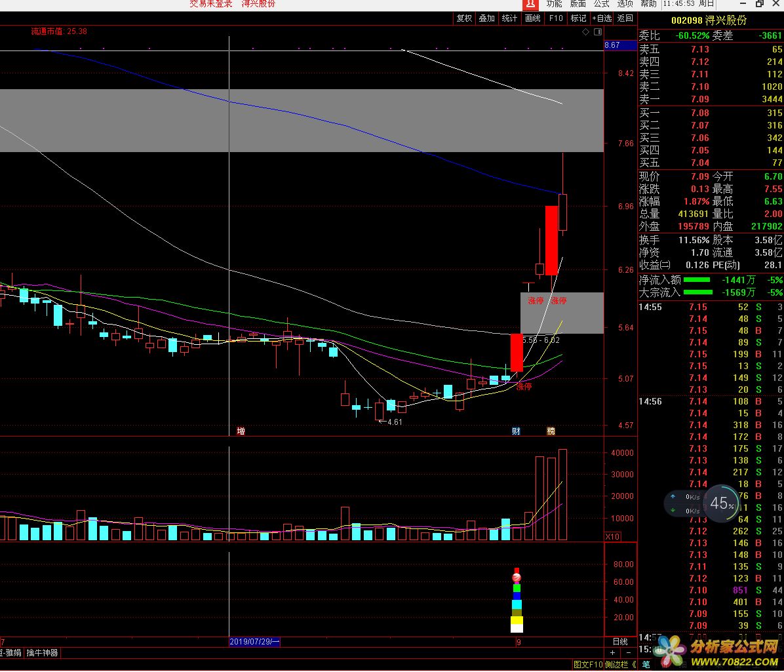Click the 日线 period selector

[620, 641]
